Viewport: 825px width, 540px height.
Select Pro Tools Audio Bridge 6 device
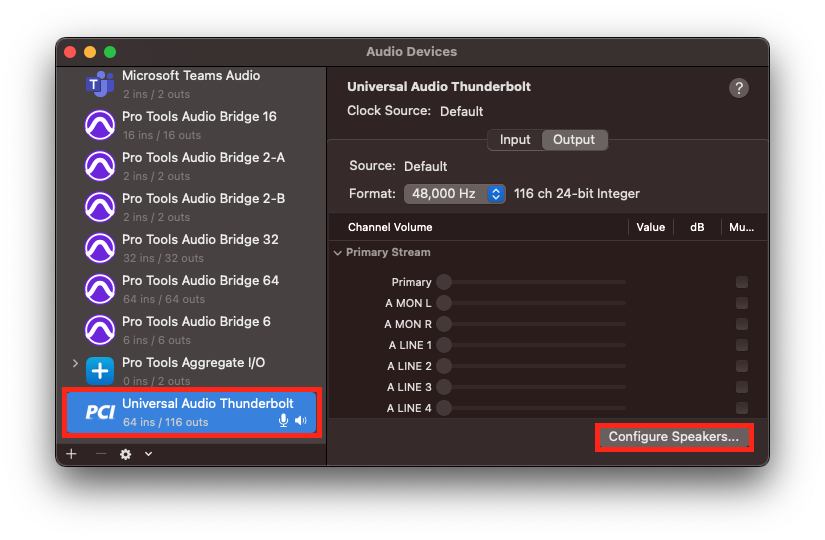(193, 331)
